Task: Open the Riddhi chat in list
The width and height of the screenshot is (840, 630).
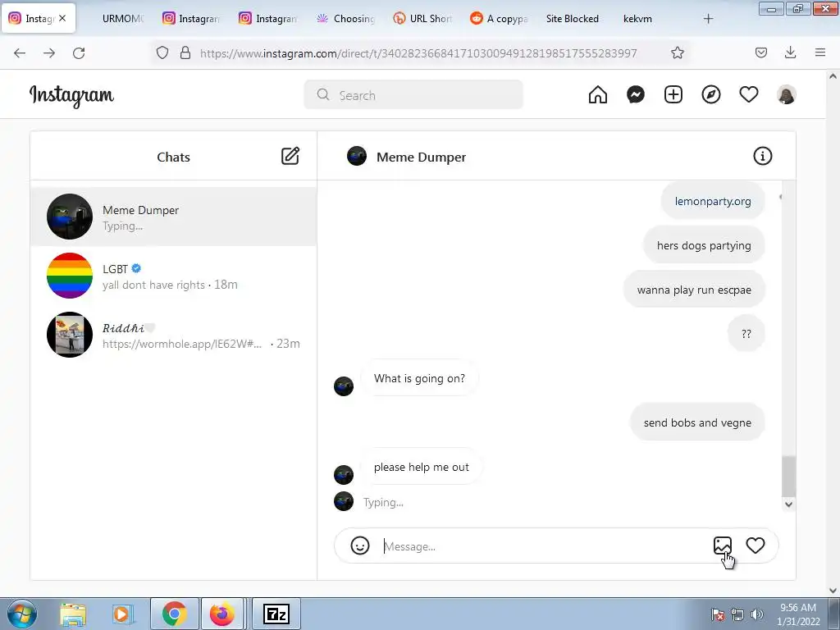Action: point(174,335)
